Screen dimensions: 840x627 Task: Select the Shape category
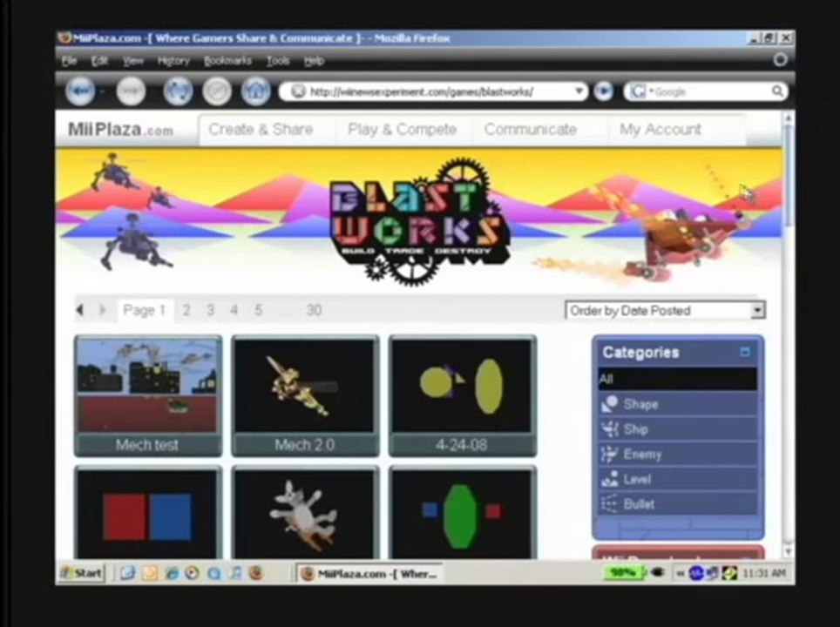click(678, 404)
